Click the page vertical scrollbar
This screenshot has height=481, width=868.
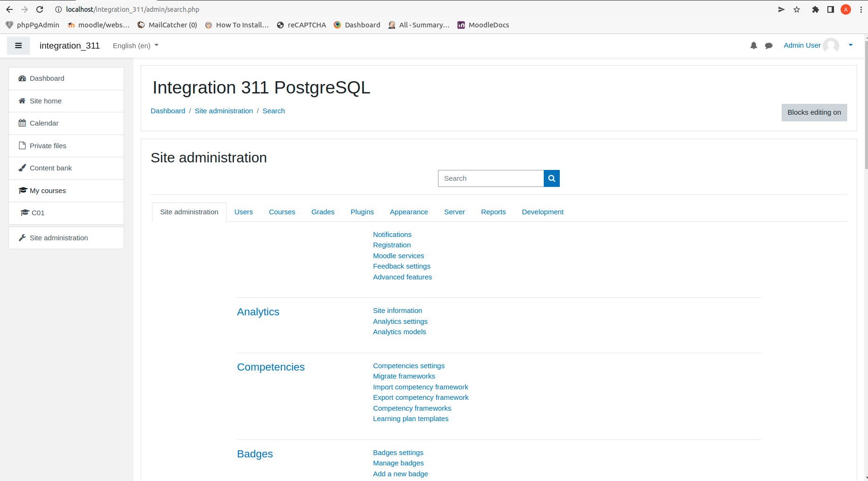coord(866,104)
